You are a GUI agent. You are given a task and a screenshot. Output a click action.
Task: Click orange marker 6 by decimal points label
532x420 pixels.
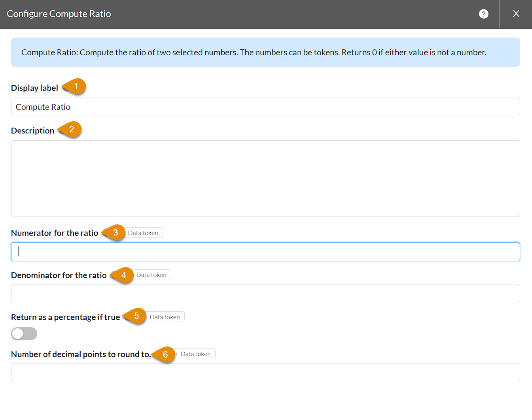coord(165,354)
